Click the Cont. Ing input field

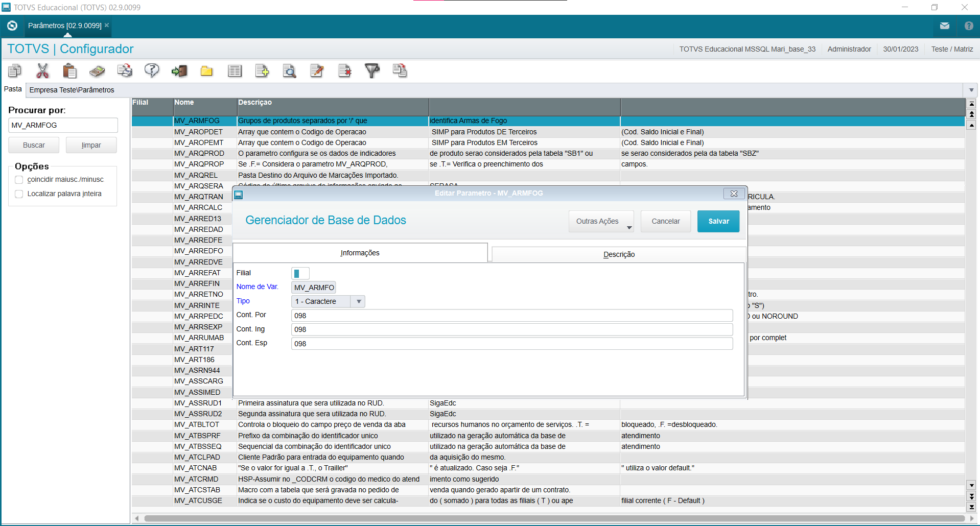pos(512,329)
